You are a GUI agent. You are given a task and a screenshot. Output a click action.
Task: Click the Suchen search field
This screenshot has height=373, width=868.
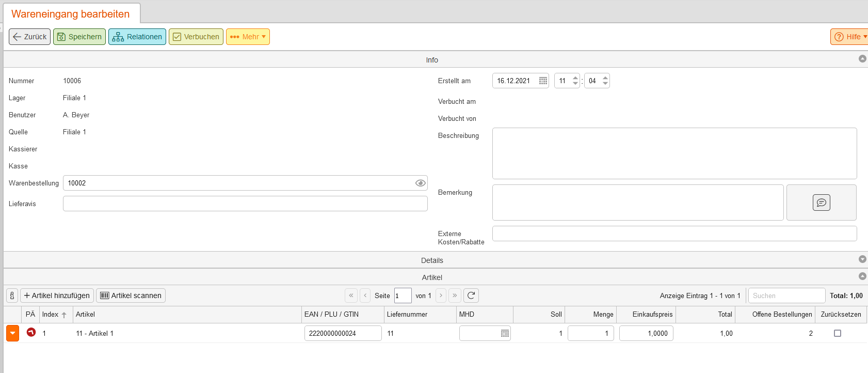click(x=786, y=296)
